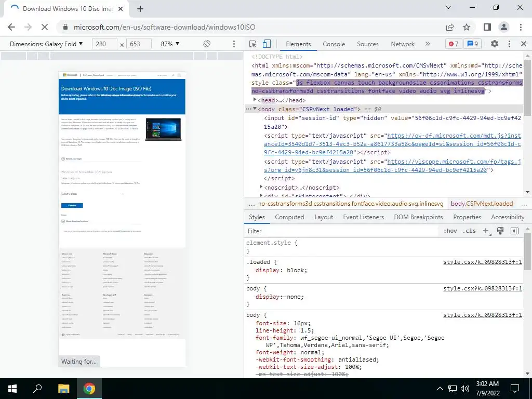532x399 pixels.
Task: Toggle :hov element state panel
Action: (x=450, y=231)
